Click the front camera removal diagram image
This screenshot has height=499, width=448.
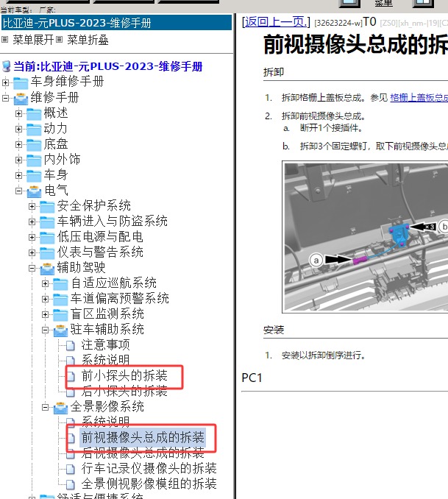(365, 237)
